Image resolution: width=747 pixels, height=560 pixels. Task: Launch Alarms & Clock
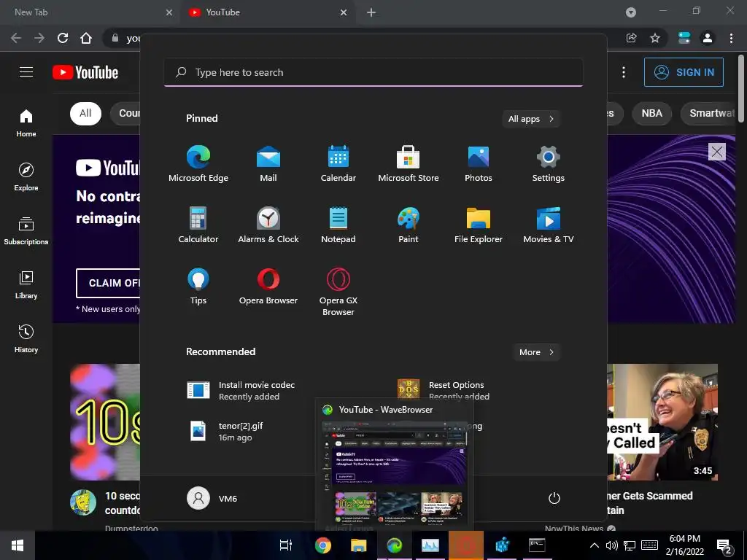click(x=268, y=225)
